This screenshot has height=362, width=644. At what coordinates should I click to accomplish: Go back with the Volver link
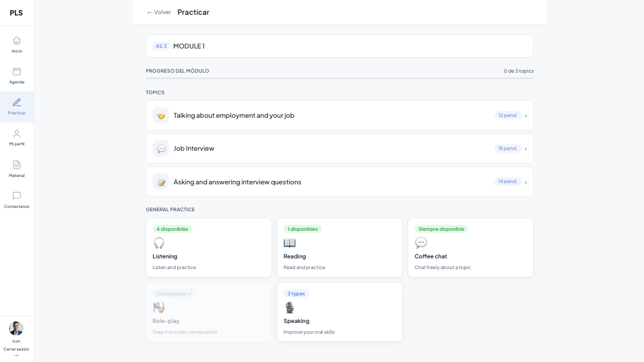(x=159, y=12)
